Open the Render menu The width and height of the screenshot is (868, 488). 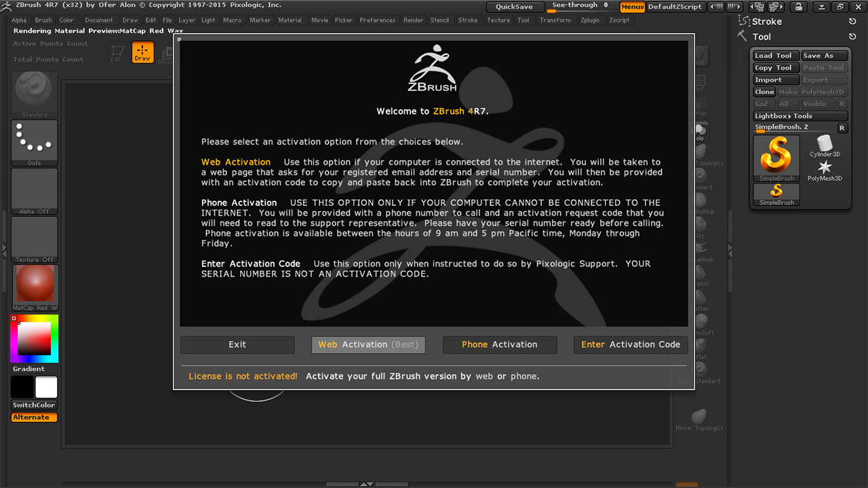pyautogui.click(x=414, y=20)
